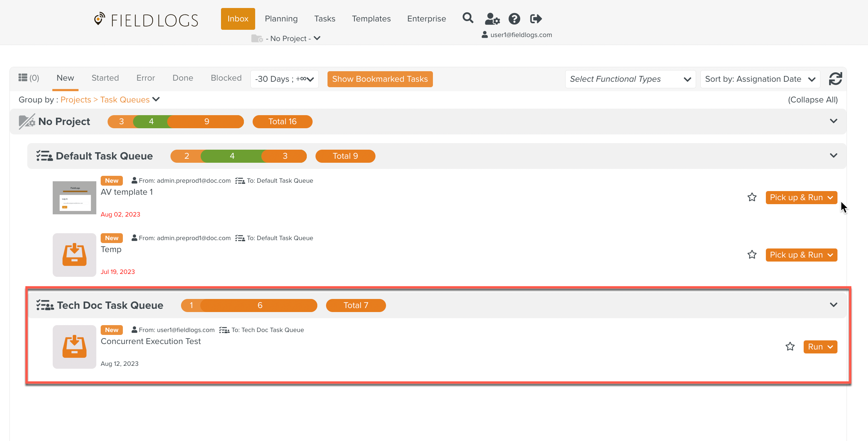Bookmark the Concurrent Execution Test task
Viewport: 868px width, 441px height.
coord(790,347)
